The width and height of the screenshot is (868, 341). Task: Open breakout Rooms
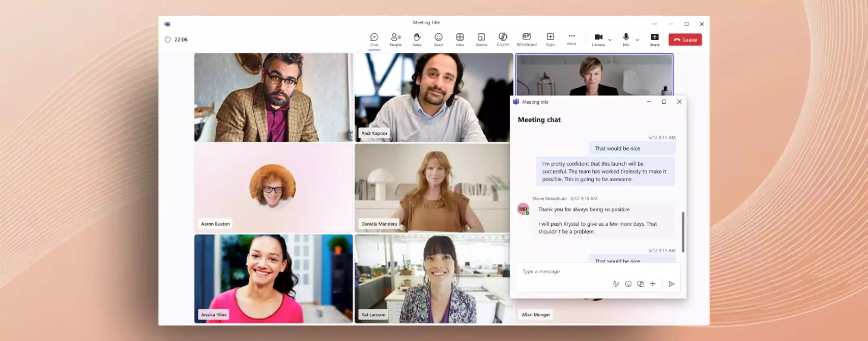click(x=481, y=39)
